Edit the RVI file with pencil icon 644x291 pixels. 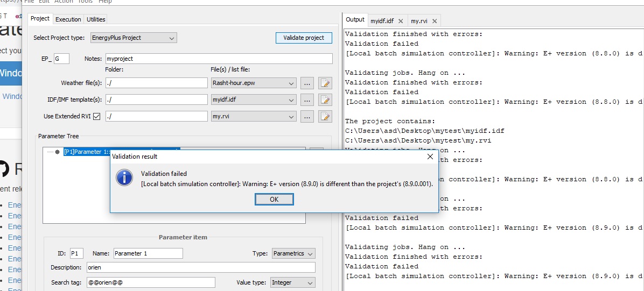(x=325, y=117)
